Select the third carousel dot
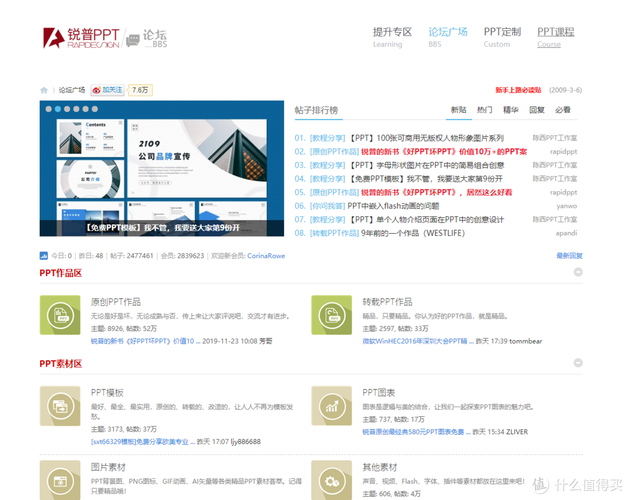629x500 pixels. (x=67, y=109)
